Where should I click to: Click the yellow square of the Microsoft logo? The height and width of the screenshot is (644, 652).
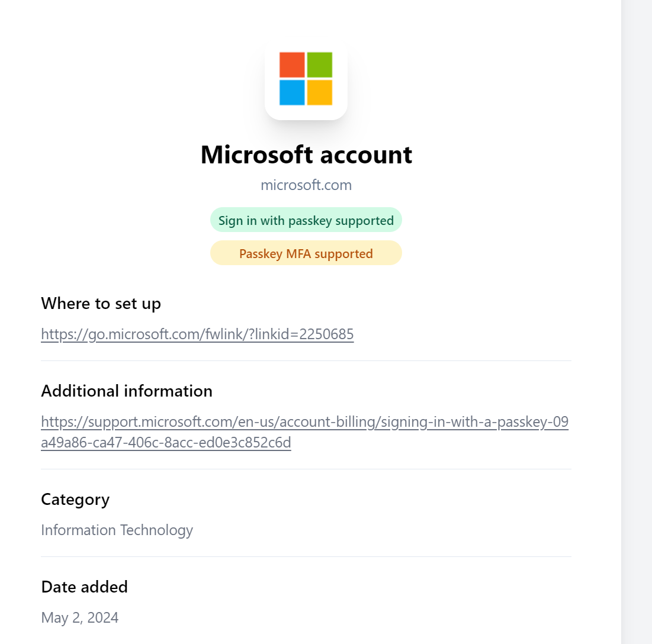(x=319, y=92)
